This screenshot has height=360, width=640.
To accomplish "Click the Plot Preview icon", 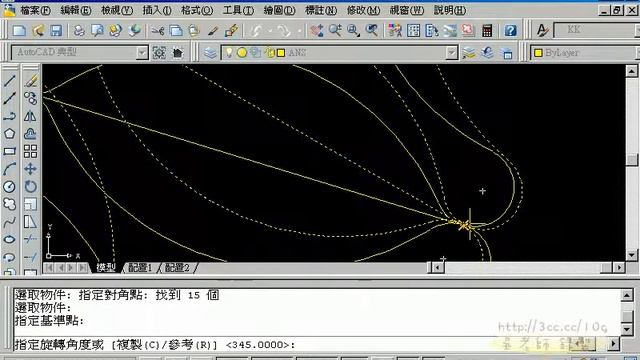I will pos(97,30).
